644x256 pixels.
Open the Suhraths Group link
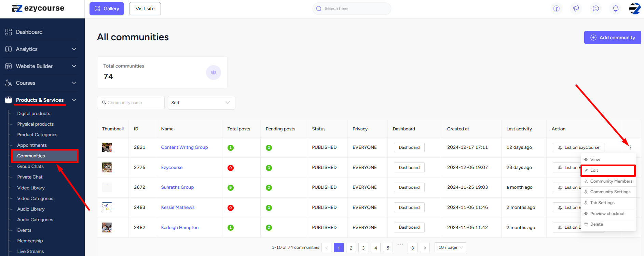click(177, 187)
